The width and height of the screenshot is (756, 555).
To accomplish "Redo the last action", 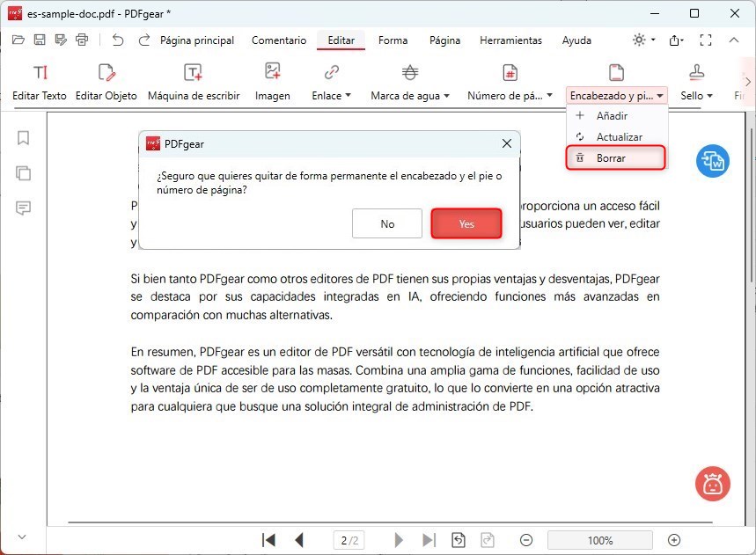I will click(x=143, y=40).
